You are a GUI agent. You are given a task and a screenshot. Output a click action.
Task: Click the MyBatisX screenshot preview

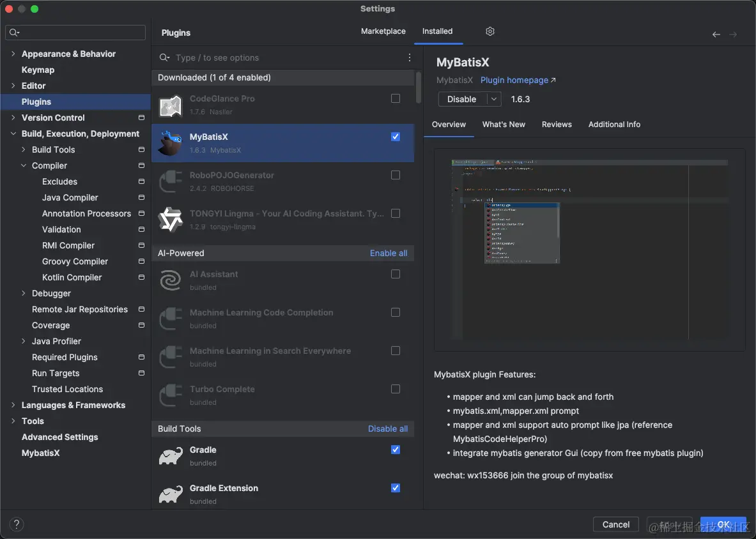coord(590,250)
